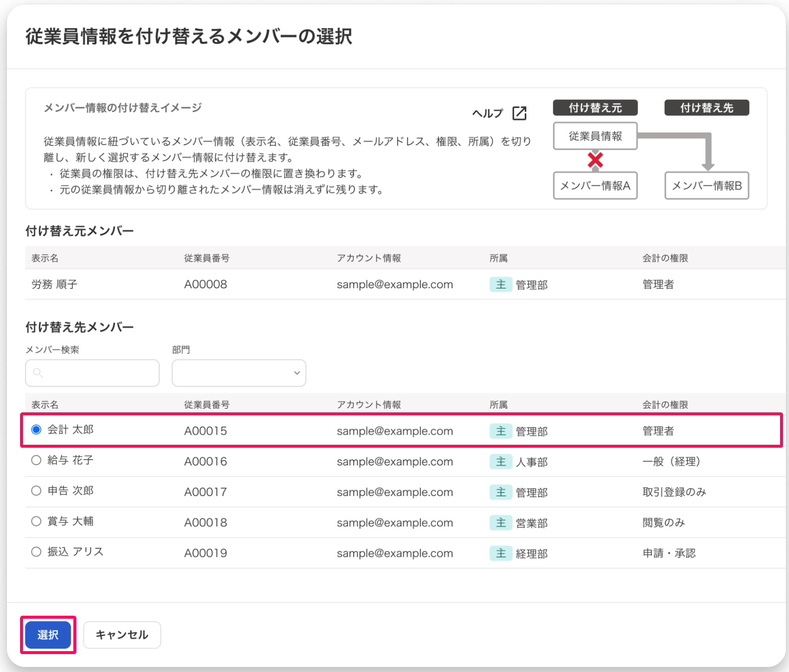Click employee number A00018
The image size is (789, 672).
click(x=206, y=522)
